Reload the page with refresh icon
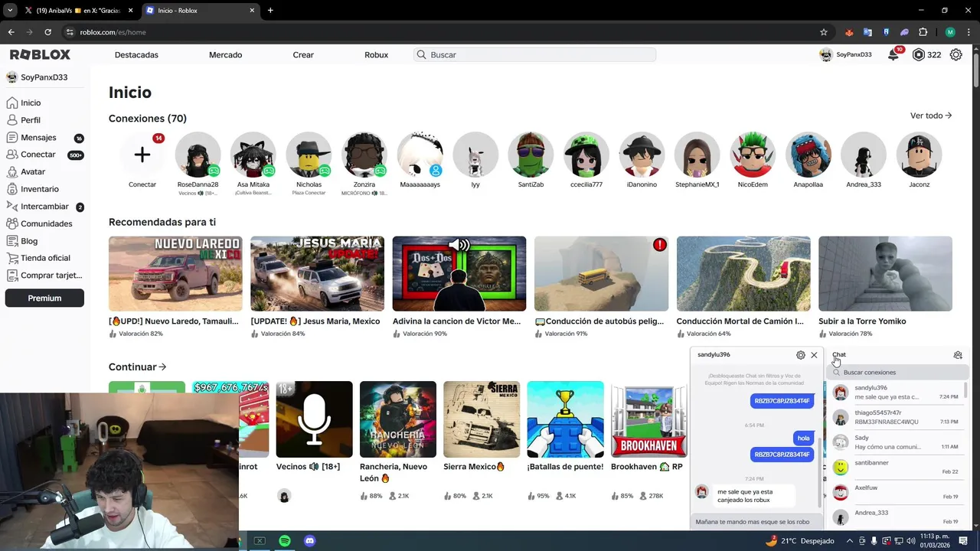980x551 pixels. click(47, 32)
